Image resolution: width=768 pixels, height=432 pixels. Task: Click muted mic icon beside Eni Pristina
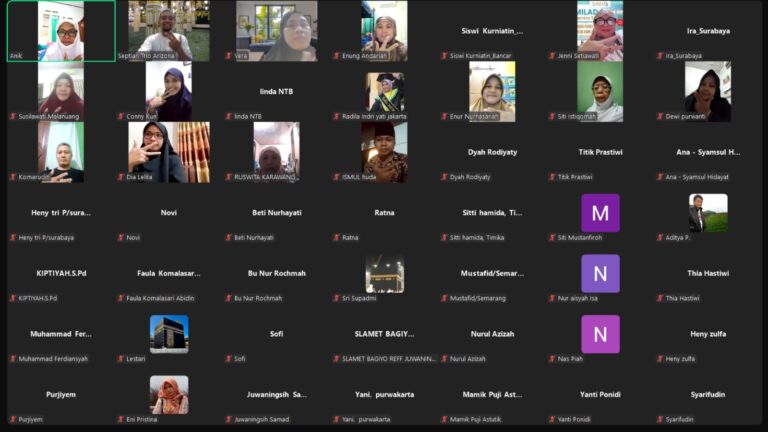[x=120, y=420]
